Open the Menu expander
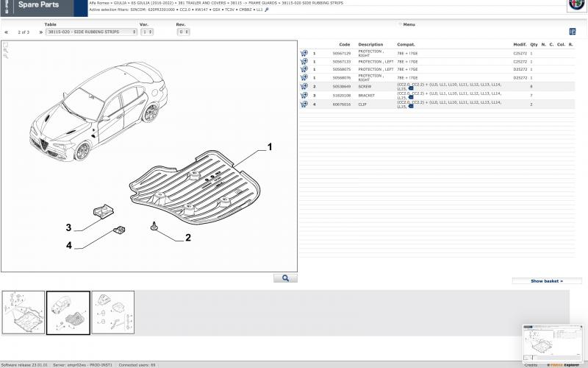Image resolution: width=588 pixels, height=368 pixels. click(406, 24)
